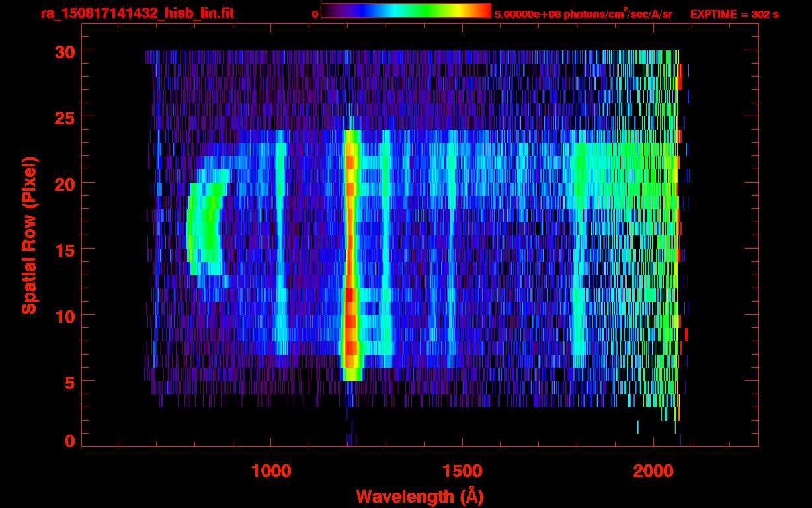Image resolution: width=812 pixels, height=508 pixels.
Task: Click the bright red emission line near 1216 Å
Action: click(x=350, y=255)
